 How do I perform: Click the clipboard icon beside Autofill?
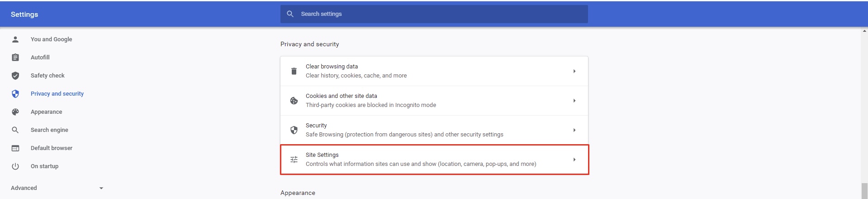point(15,58)
